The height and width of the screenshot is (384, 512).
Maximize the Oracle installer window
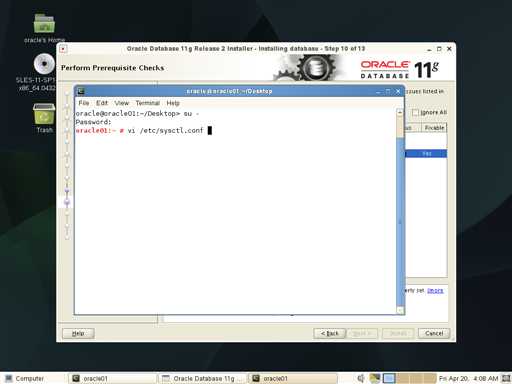click(x=439, y=49)
